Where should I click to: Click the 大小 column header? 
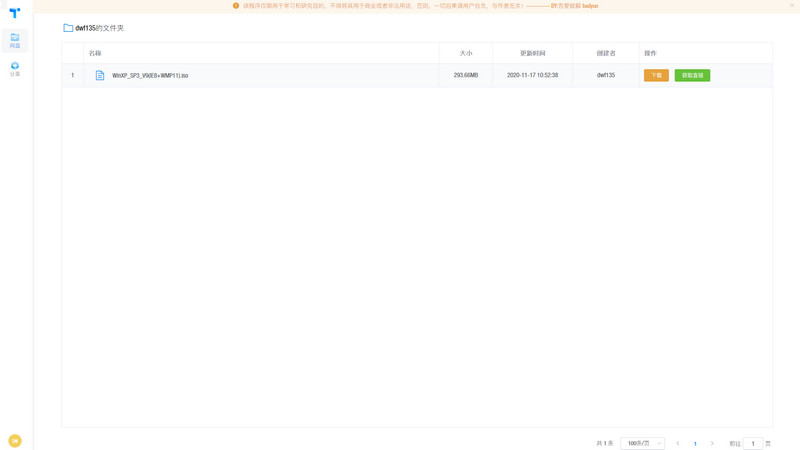tap(466, 53)
